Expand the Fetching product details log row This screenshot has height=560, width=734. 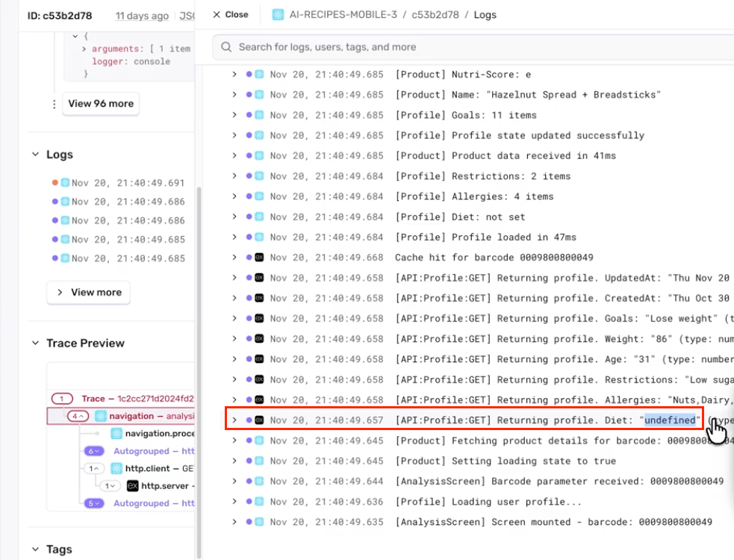tap(233, 441)
